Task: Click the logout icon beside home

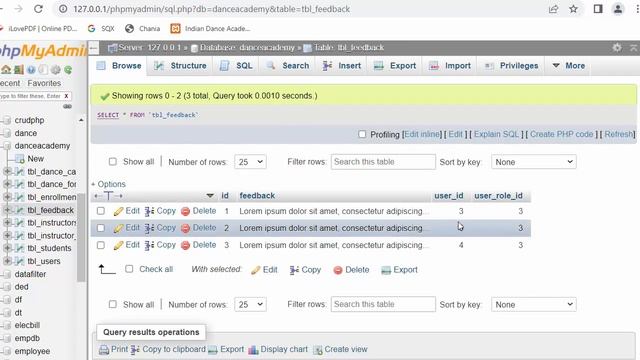Action: (18, 70)
